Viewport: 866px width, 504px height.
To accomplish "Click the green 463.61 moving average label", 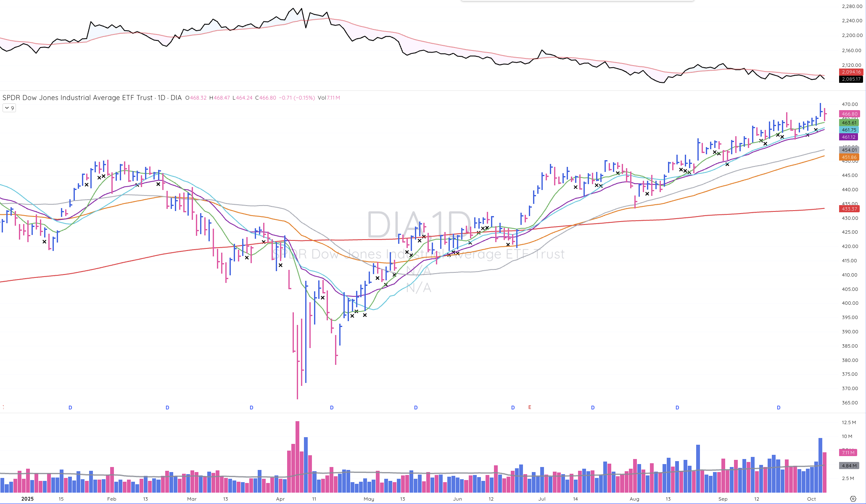I will [849, 123].
